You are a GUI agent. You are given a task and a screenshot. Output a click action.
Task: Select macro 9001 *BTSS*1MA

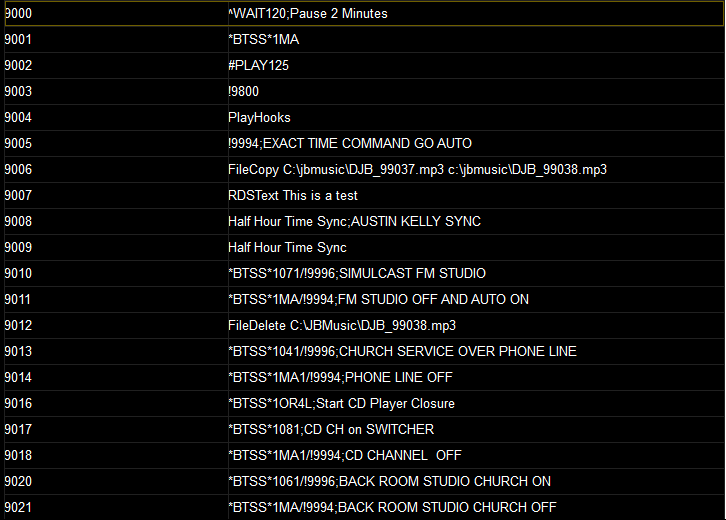pos(364,39)
